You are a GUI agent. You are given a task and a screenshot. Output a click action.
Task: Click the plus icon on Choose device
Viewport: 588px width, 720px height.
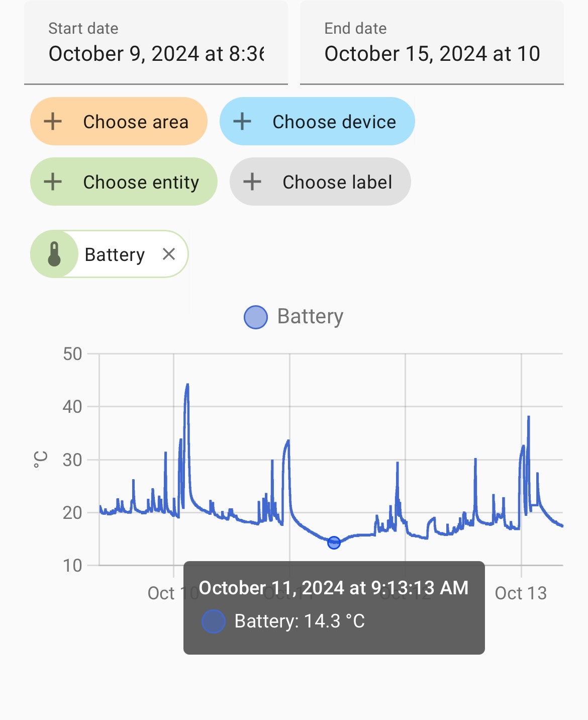[x=242, y=121]
